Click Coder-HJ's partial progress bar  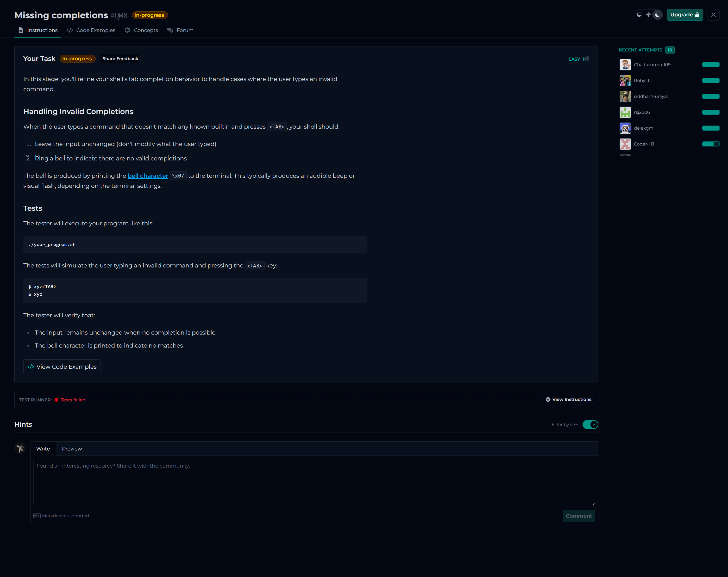(x=710, y=144)
